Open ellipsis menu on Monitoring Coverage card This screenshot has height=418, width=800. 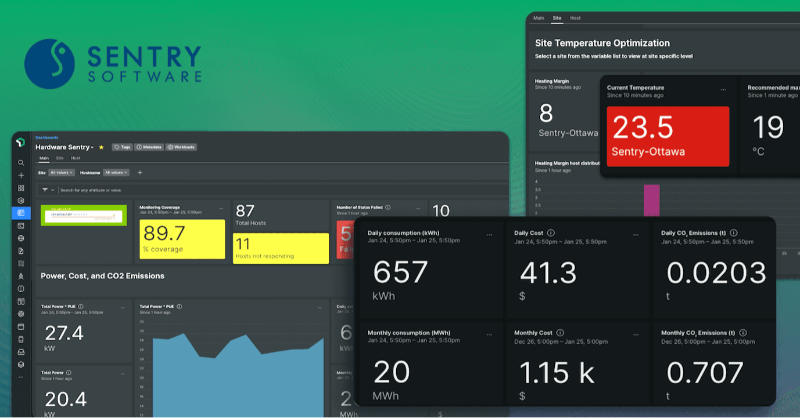click(x=221, y=208)
